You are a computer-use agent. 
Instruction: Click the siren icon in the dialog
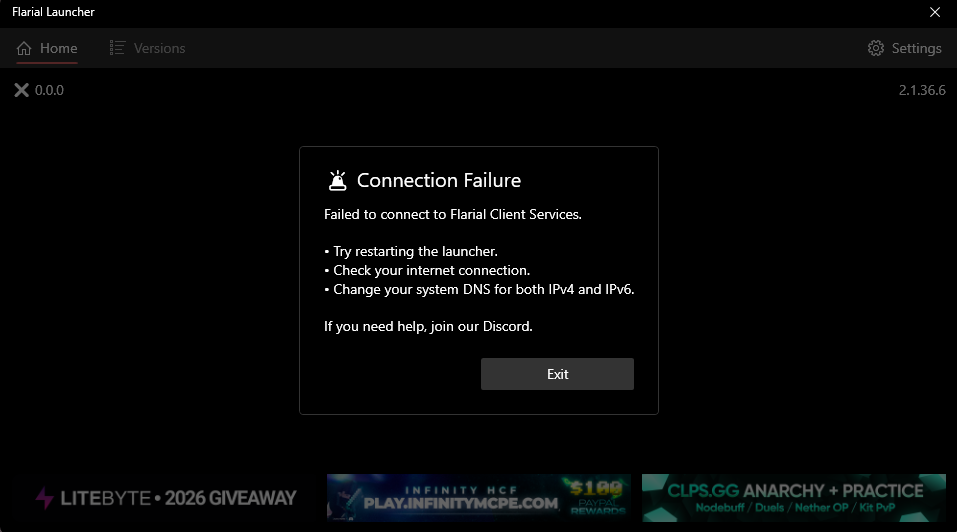[338, 181]
